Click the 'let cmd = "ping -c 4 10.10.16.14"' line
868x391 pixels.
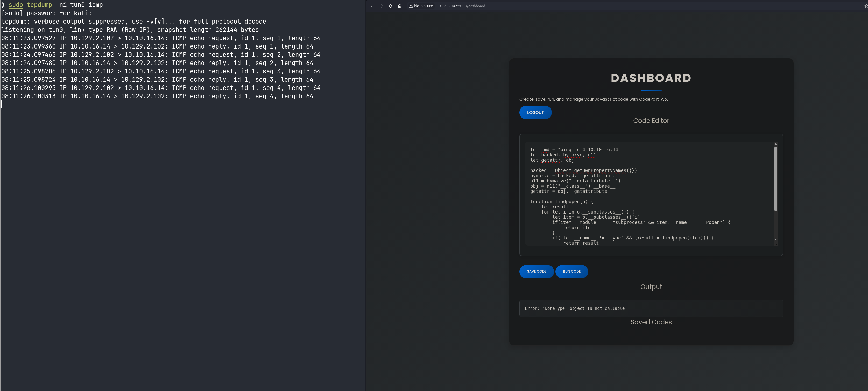(575, 150)
